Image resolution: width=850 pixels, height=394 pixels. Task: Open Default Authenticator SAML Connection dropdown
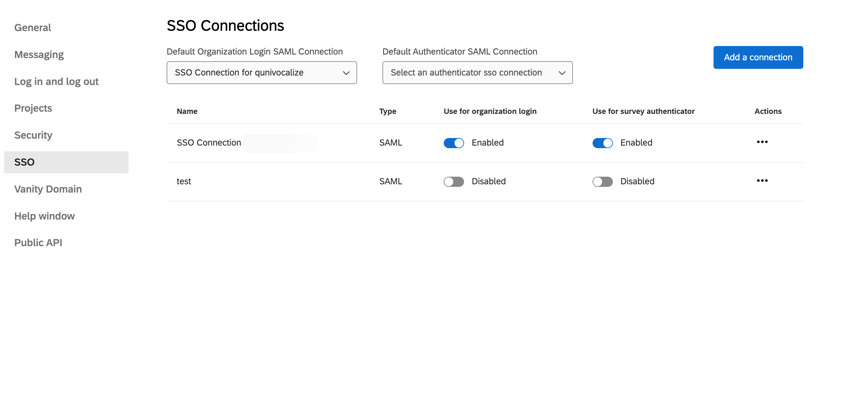pyautogui.click(x=478, y=73)
